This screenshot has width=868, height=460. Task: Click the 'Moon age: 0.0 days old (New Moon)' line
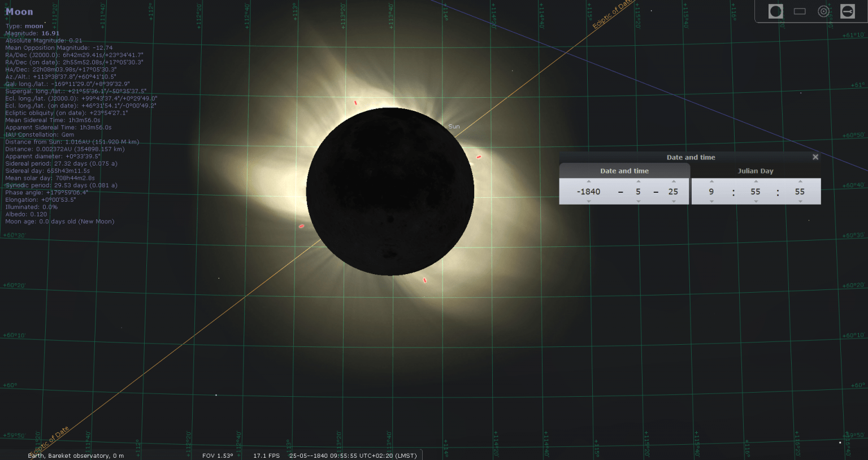pyautogui.click(x=60, y=222)
